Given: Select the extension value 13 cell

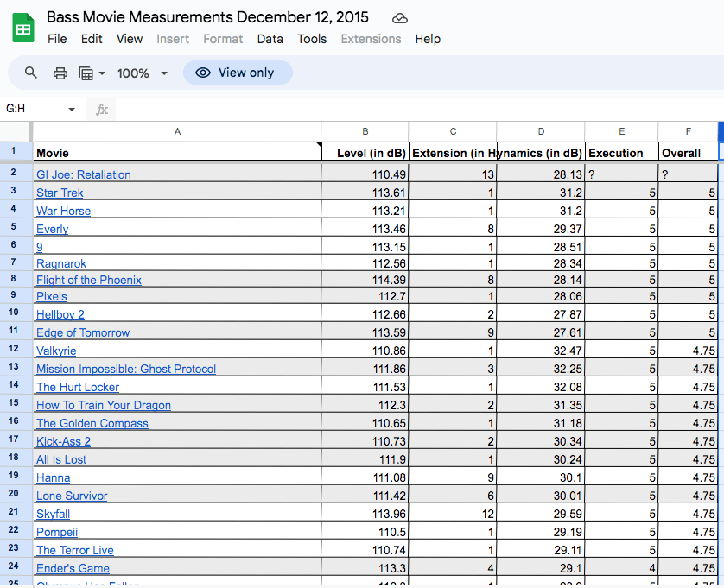Looking at the screenshot, I should pos(453,174).
